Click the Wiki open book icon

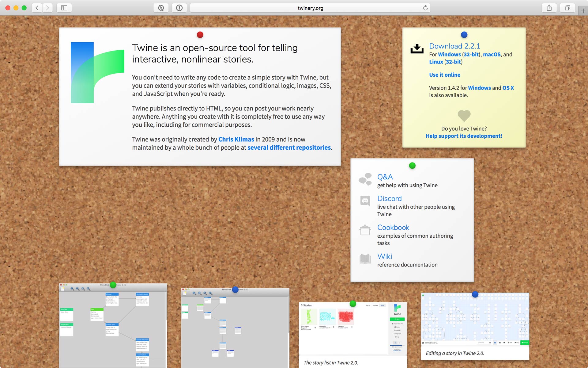[365, 259]
